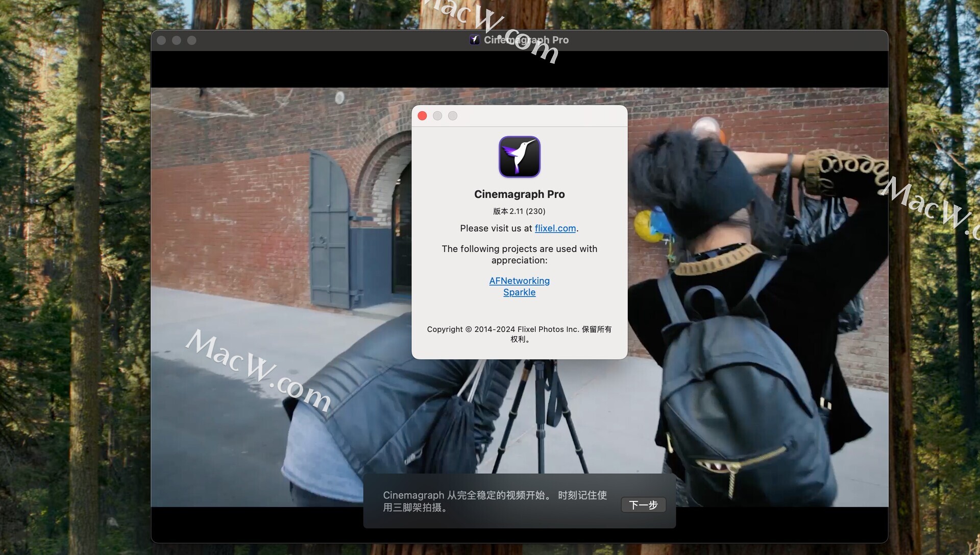Click the copyright Flixel Photos Inc. text
Screen dimensions: 980x555
[x=519, y=334]
